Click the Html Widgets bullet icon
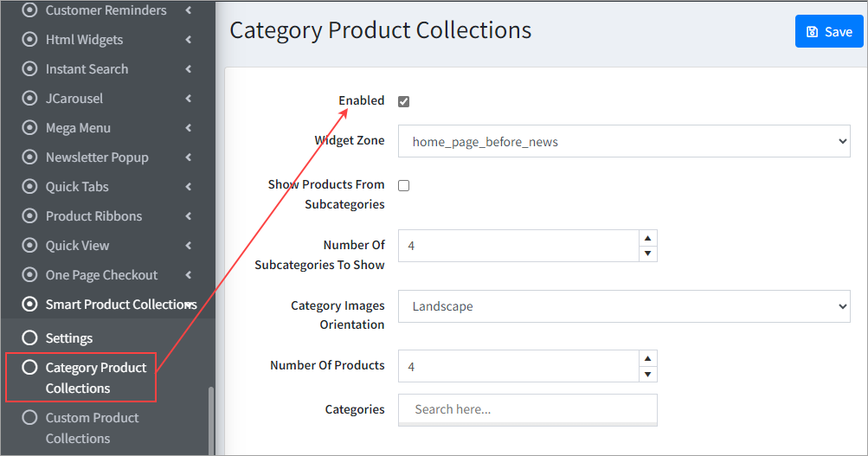The width and height of the screenshot is (868, 456). point(30,40)
